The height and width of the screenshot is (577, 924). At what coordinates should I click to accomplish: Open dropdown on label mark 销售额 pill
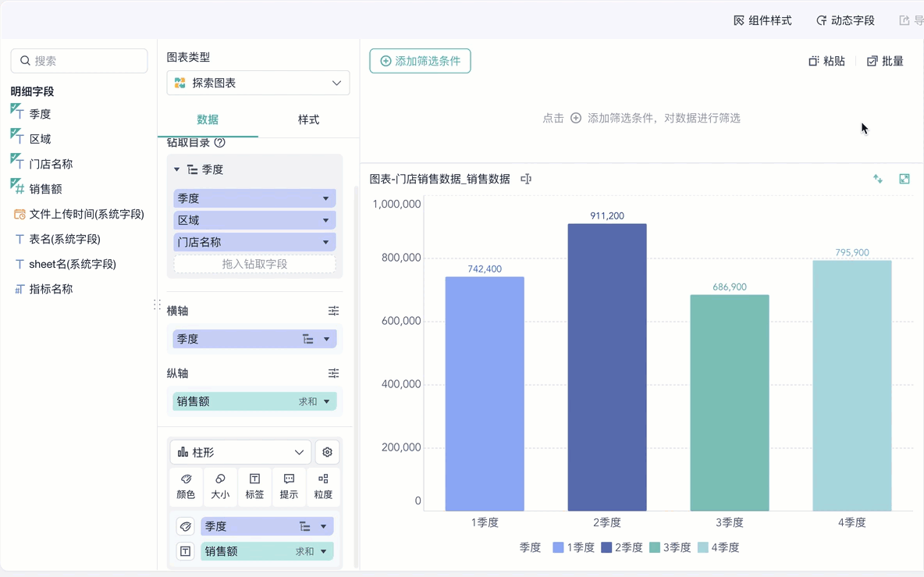point(324,551)
